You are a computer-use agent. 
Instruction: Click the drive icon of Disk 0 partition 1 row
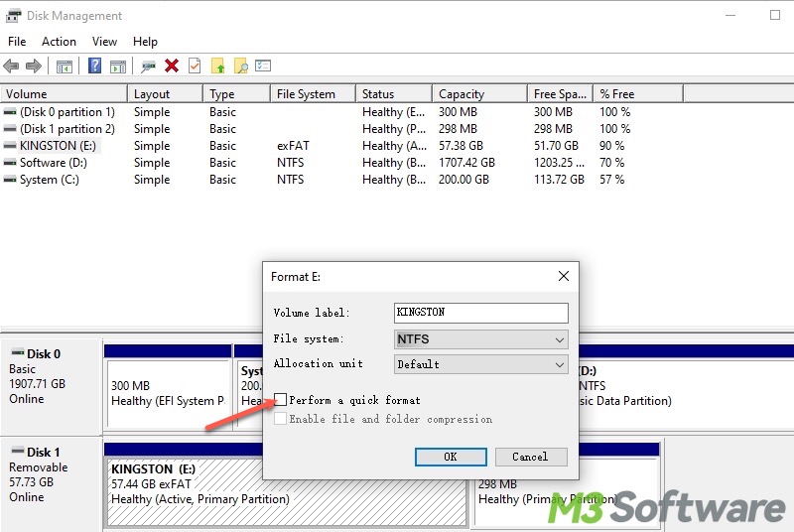coord(10,112)
